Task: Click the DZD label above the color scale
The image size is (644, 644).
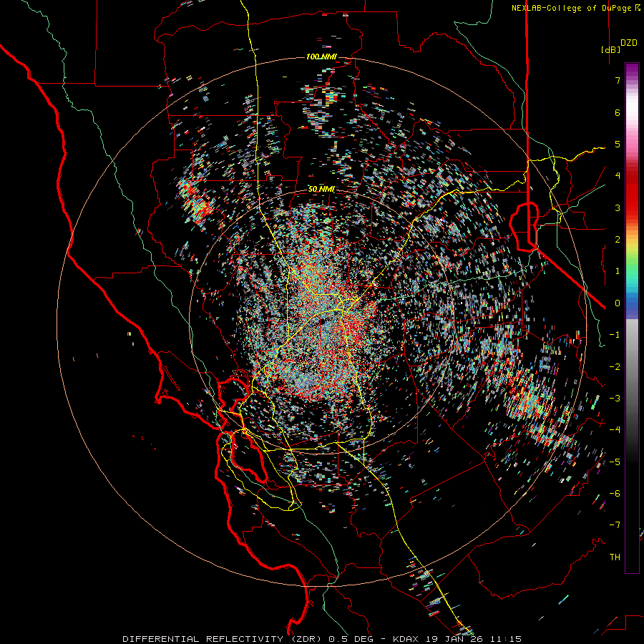Action: coord(629,43)
